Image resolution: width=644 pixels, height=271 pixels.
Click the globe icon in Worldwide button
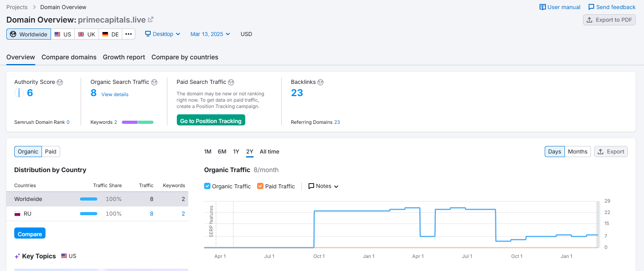click(x=13, y=34)
